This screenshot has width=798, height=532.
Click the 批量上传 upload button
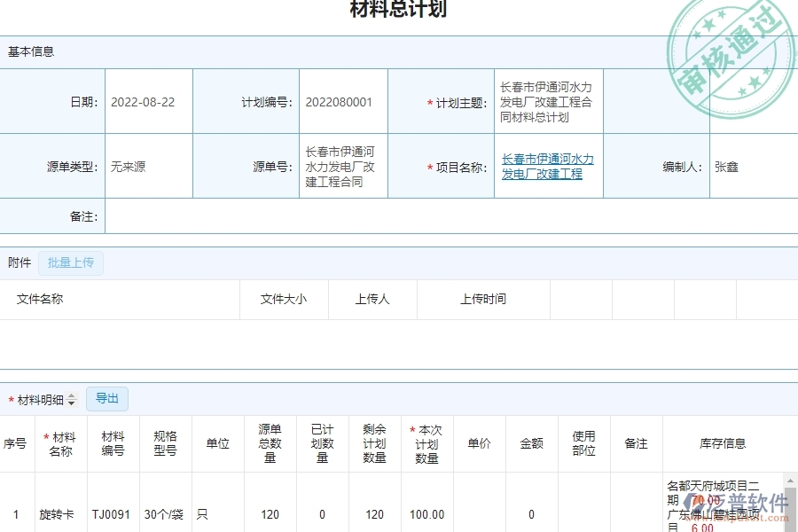(71, 263)
